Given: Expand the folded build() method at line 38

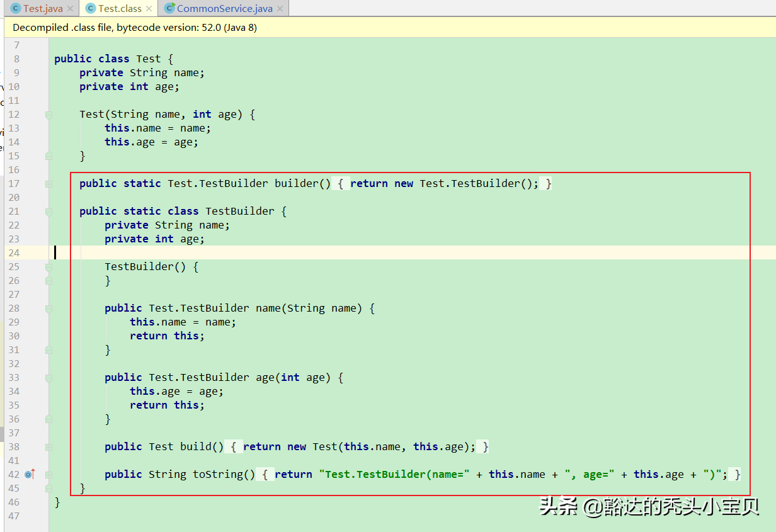Looking at the screenshot, I should (48, 447).
